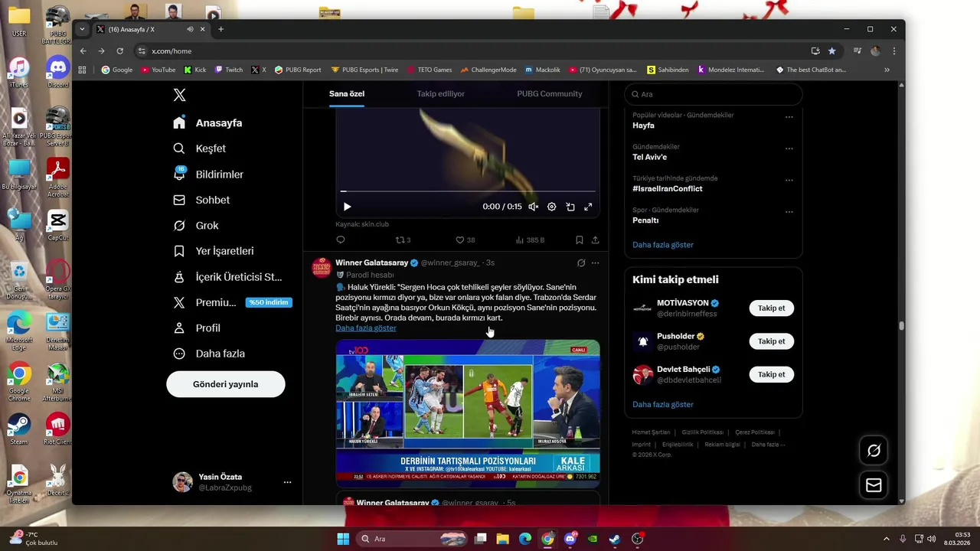Show hidden system tray icons
The width and height of the screenshot is (980, 551).
[887, 539]
